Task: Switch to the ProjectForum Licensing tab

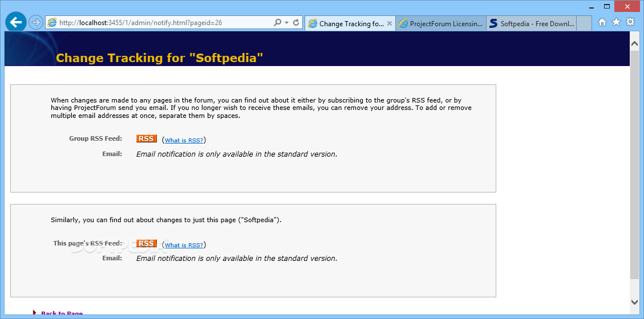Action: click(441, 23)
